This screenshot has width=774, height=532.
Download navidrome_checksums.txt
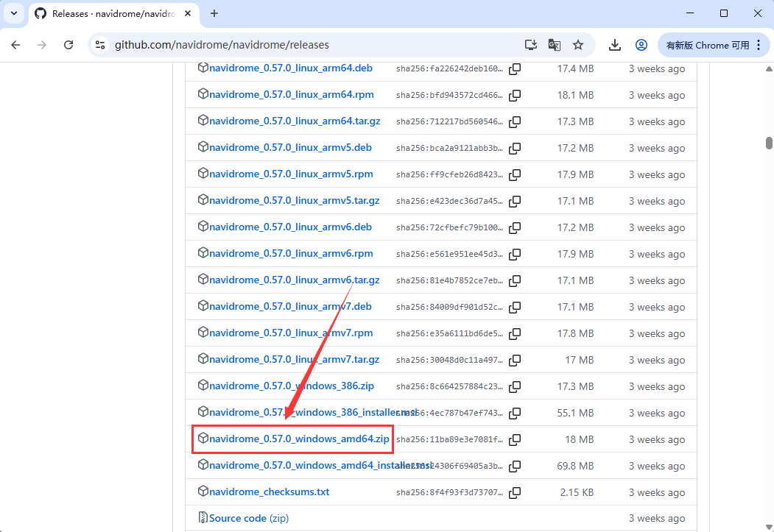(x=269, y=492)
